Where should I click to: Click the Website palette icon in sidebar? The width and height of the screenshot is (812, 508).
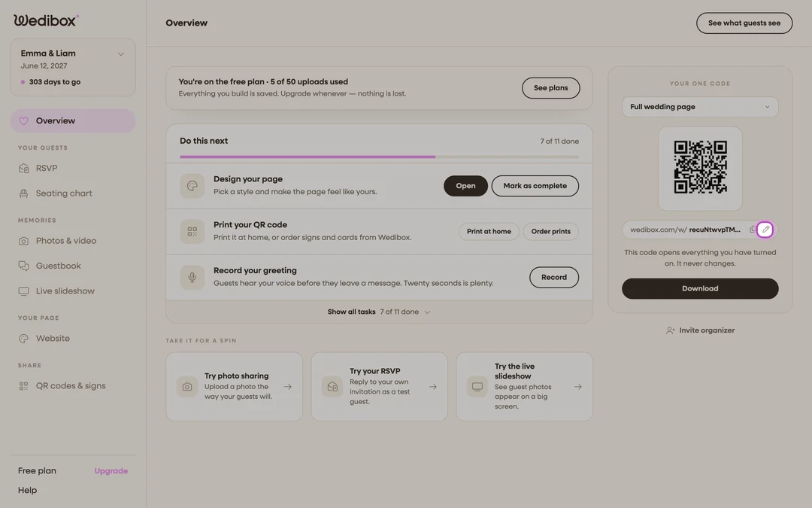pos(24,339)
